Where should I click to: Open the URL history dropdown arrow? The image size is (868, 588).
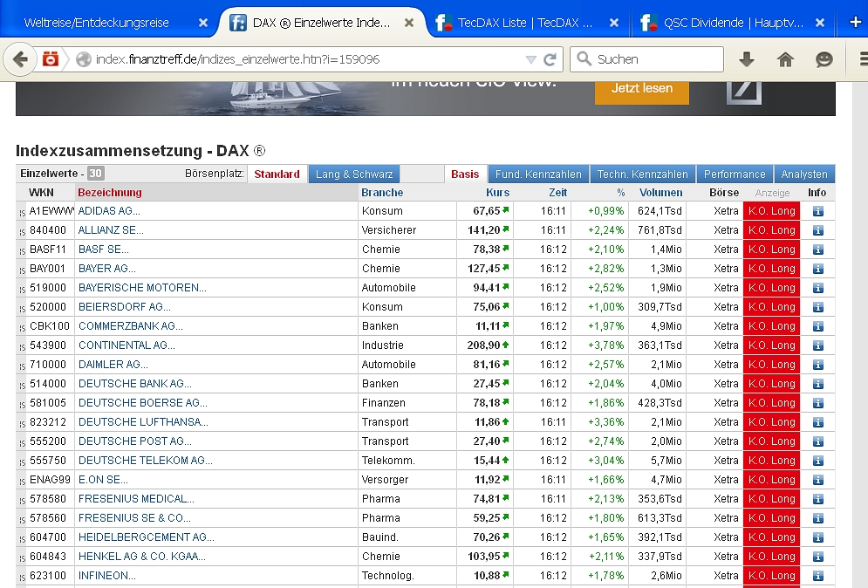click(x=531, y=60)
